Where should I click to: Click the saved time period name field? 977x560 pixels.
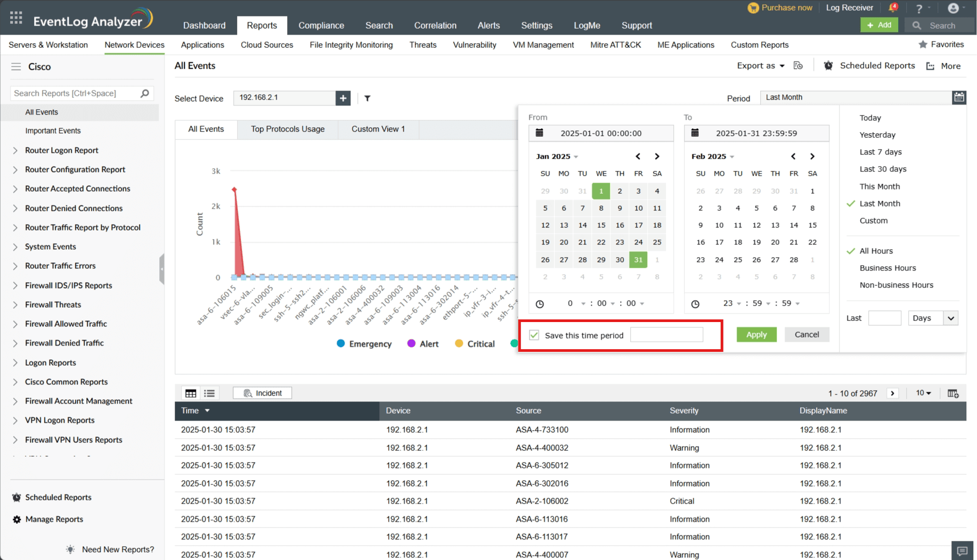pos(666,335)
